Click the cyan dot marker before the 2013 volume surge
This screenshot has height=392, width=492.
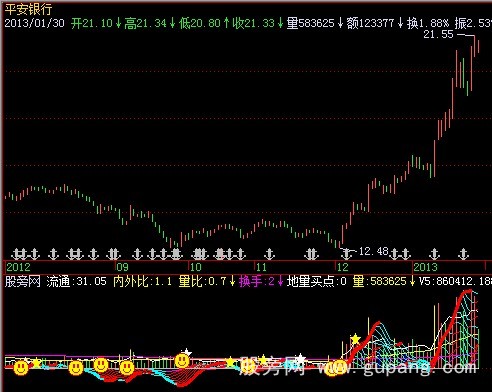422,364
